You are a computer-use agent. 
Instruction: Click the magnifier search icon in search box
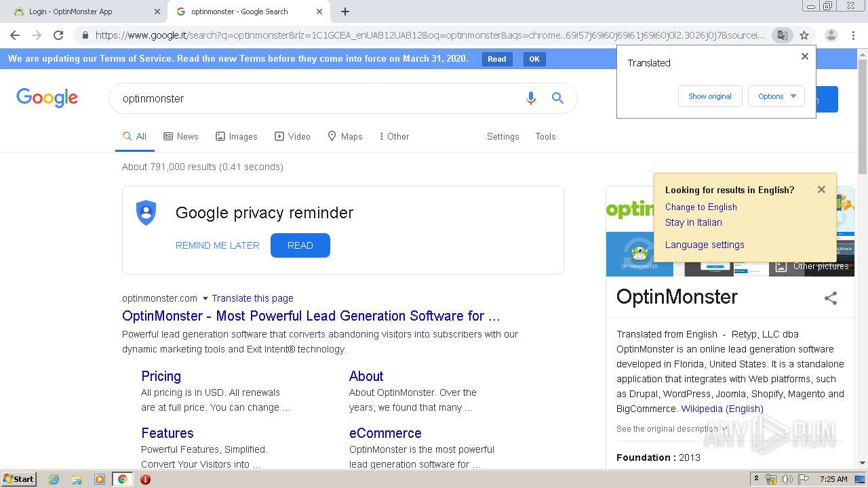(557, 98)
